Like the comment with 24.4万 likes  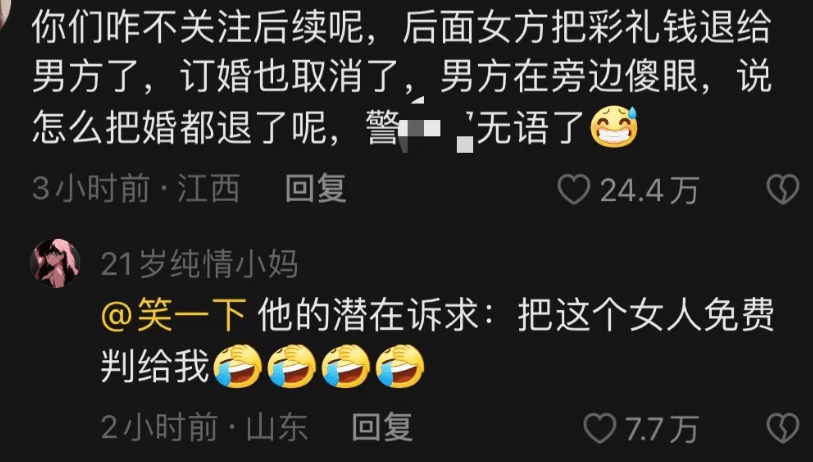click(x=573, y=189)
